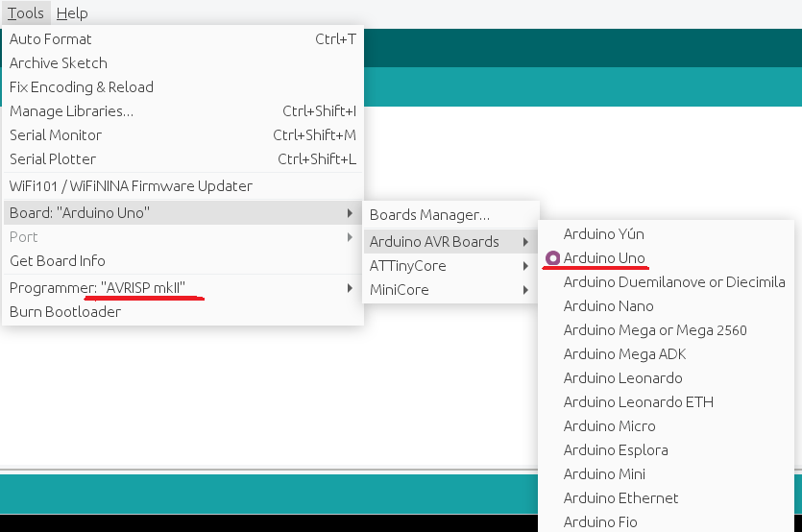Select Arduino Duemilanove or Diecimila board
802x532 pixels.
tap(666, 282)
